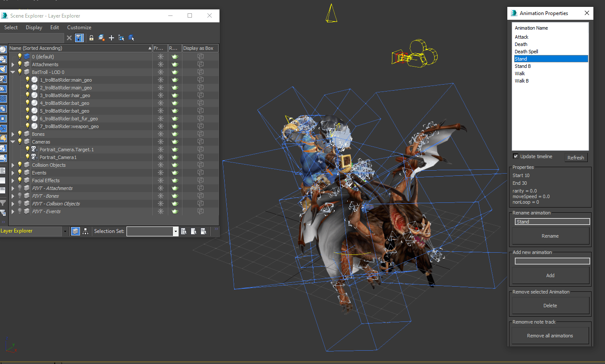Image resolution: width=605 pixels, height=364 pixels.
Task: Focus the Add new animation text field
Action: (552, 261)
